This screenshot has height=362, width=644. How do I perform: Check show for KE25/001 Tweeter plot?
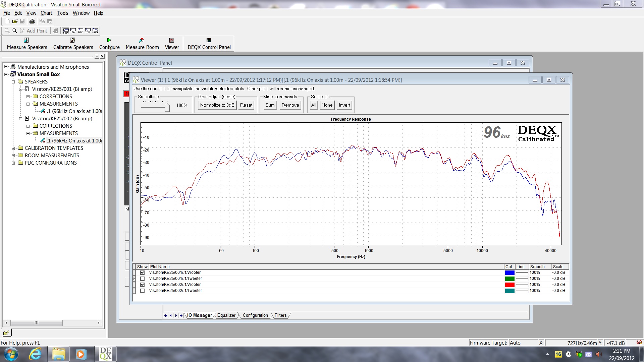(x=143, y=279)
